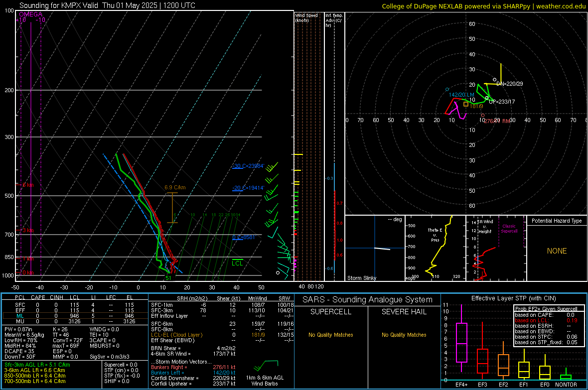
Task: Open the weather.cod.edu NEXLAB credit text
Action: [483, 6]
